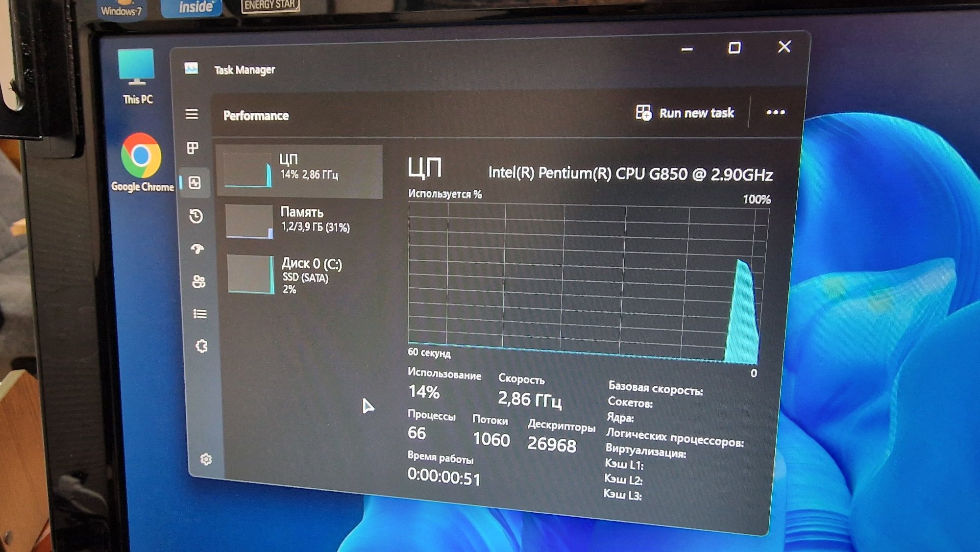The height and width of the screenshot is (552, 980).
Task: Click the 60 секунд graph label
Action: [x=429, y=352]
